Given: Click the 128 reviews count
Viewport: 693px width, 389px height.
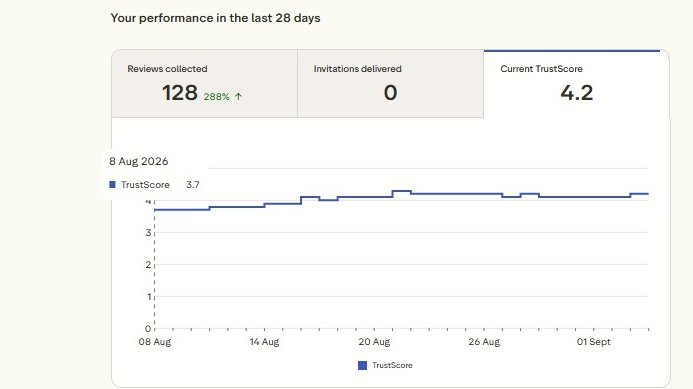Looking at the screenshot, I should coord(180,93).
